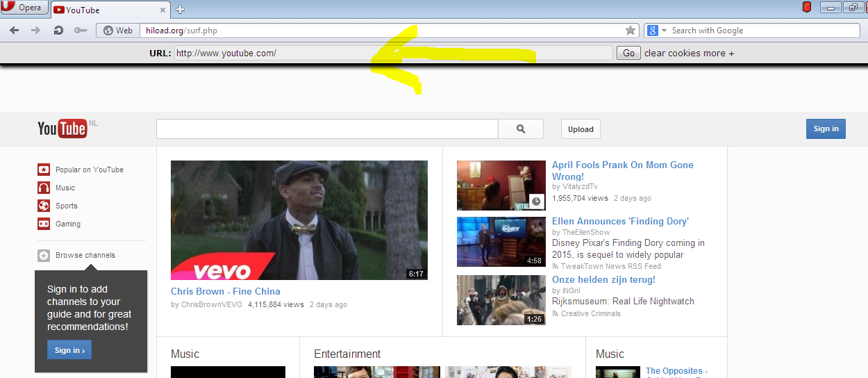Go back with the back arrow

tap(15, 31)
